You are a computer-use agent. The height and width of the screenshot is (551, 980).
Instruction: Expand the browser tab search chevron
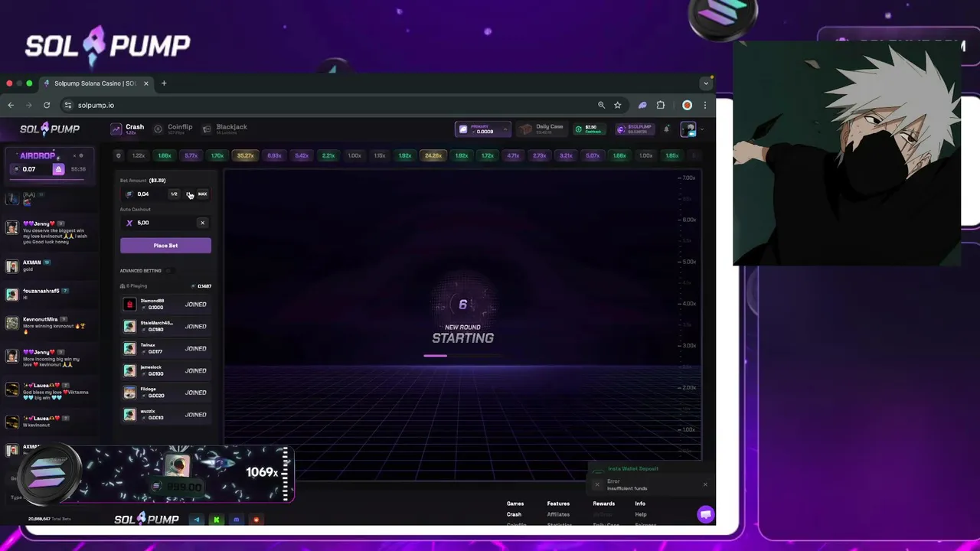706,83
